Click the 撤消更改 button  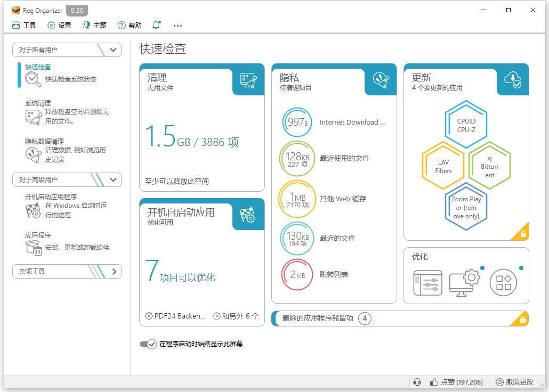click(x=515, y=382)
